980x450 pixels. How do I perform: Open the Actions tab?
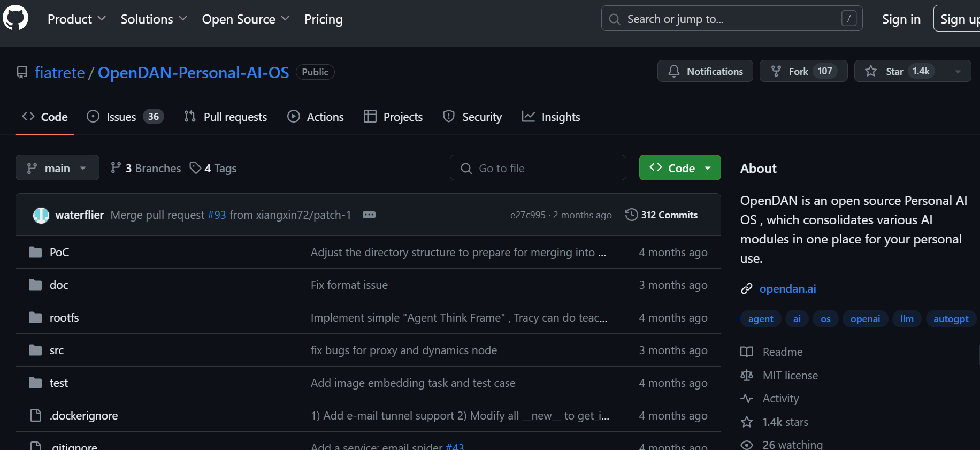(x=316, y=117)
